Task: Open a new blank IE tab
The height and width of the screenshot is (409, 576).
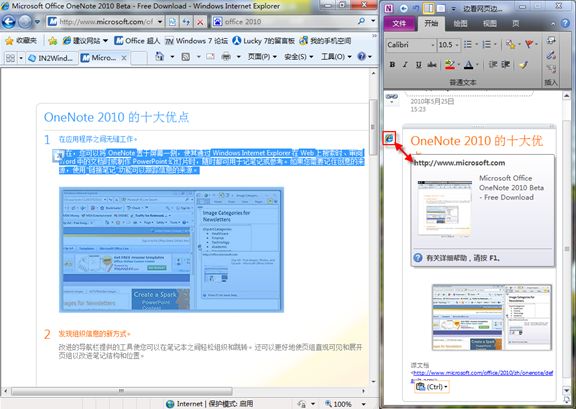Action: 139,58
